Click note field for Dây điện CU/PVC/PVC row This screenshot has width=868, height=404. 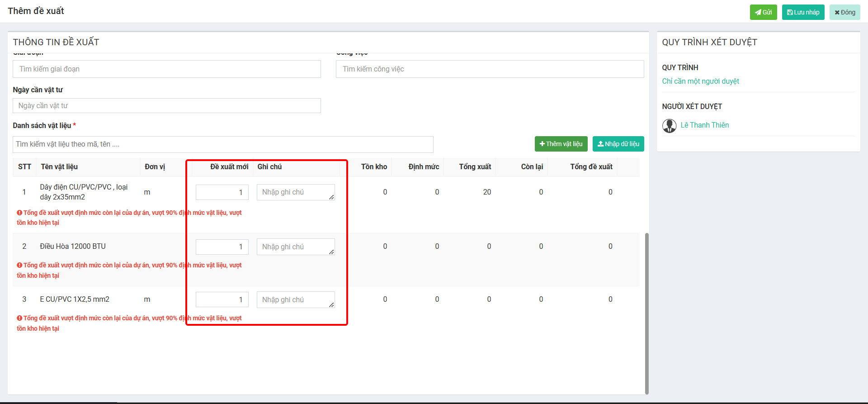(295, 192)
